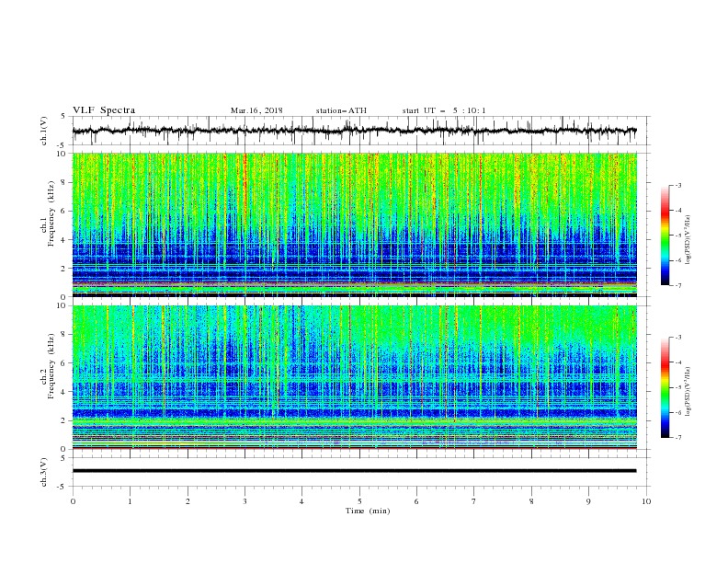Click the "6" tick on the time axis

[x=416, y=501]
